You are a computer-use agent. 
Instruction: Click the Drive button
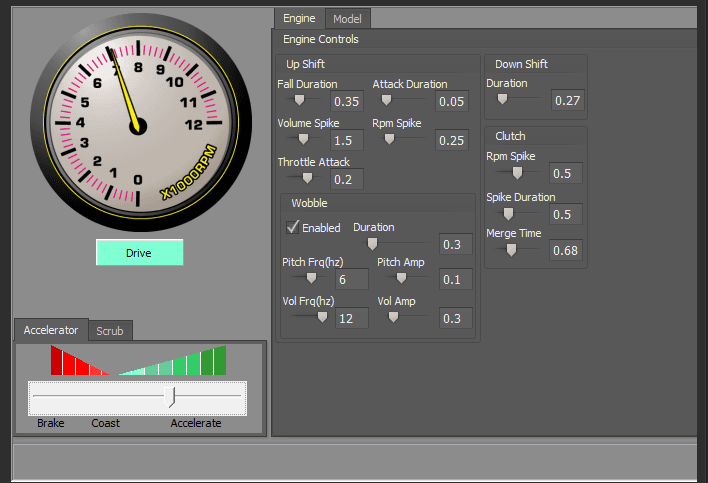[x=139, y=253]
